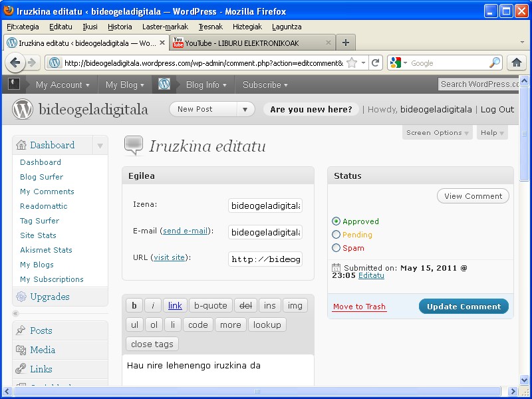The image size is (532, 399).
Task: Open the Blog Info dropdown
Action: (x=206, y=84)
